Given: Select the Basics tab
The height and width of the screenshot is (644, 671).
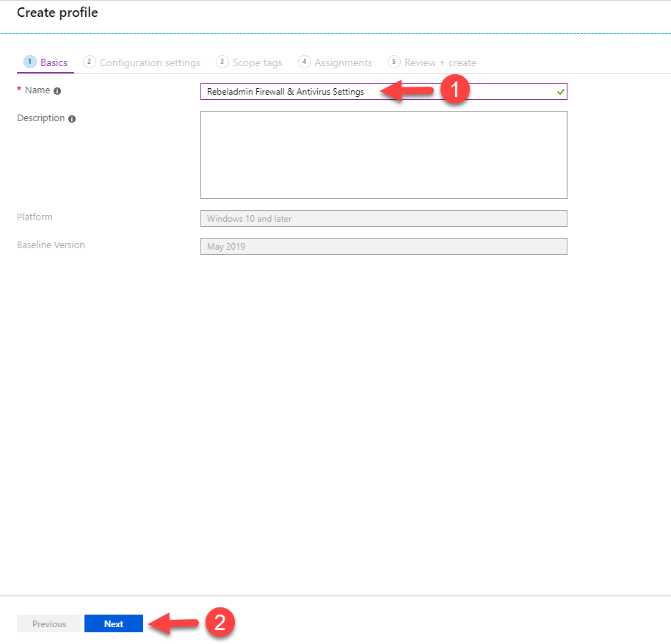Looking at the screenshot, I should click(x=46, y=62).
